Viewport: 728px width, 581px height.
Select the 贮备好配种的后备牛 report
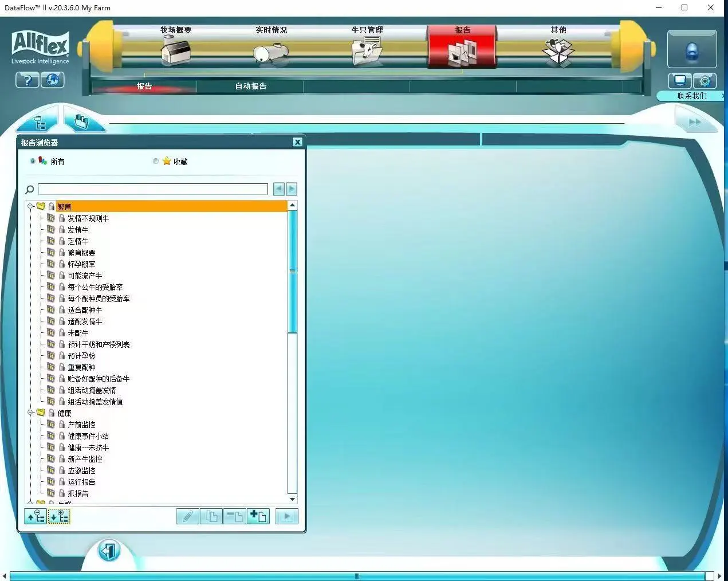point(99,379)
